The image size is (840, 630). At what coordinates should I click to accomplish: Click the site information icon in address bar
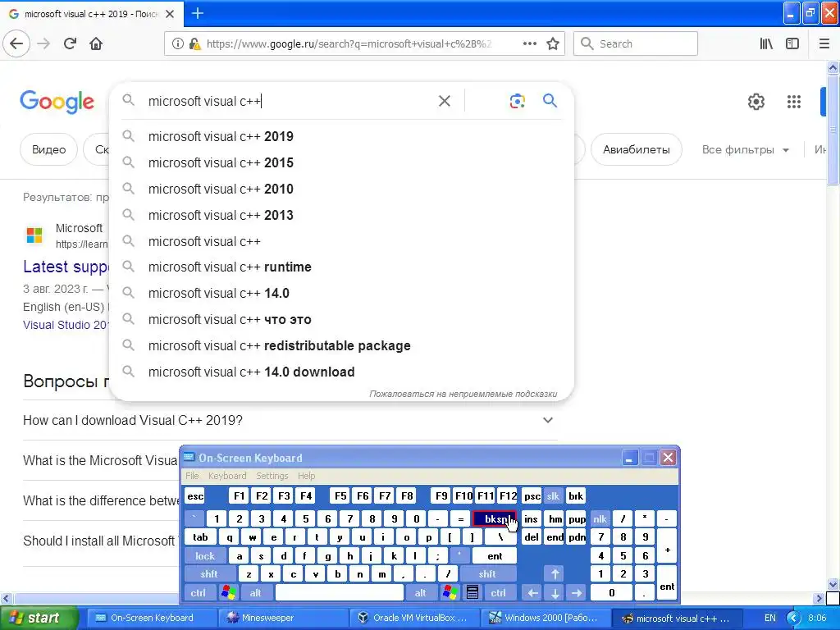pyautogui.click(x=177, y=44)
